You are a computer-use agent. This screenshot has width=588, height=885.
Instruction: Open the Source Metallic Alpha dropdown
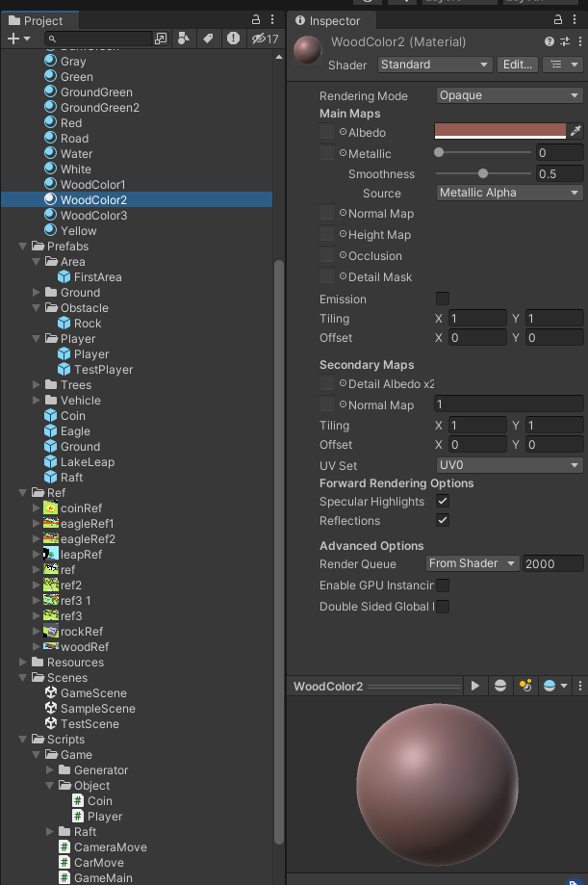pyautogui.click(x=509, y=193)
